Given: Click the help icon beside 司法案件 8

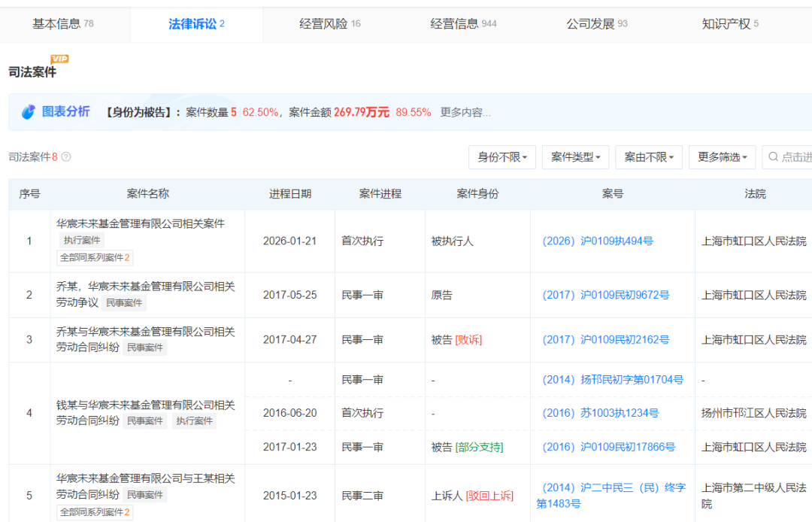Looking at the screenshot, I should click(x=66, y=157).
